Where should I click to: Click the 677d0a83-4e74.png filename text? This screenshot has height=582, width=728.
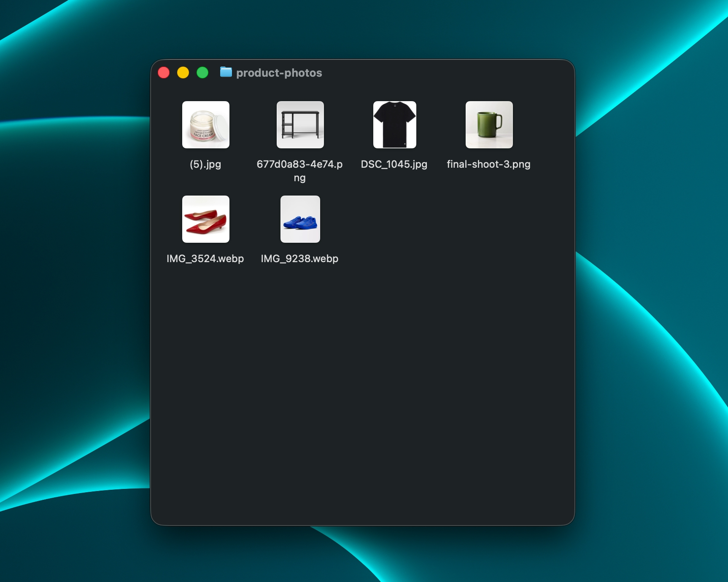point(300,165)
